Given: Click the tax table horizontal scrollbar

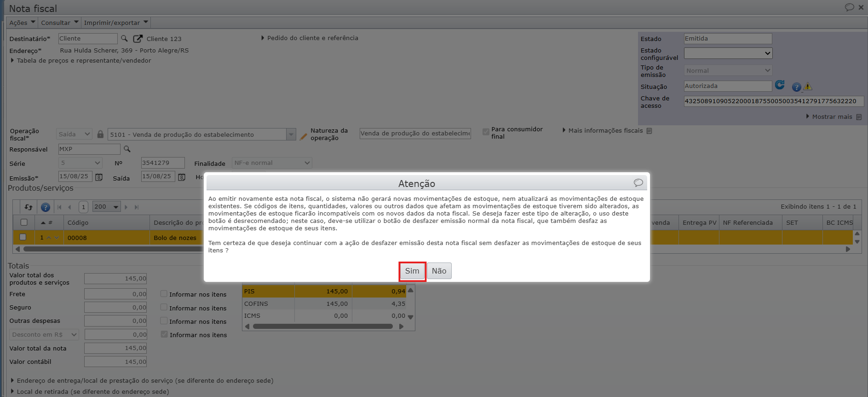Looking at the screenshot, I should pyautogui.click(x=323, y=327).
